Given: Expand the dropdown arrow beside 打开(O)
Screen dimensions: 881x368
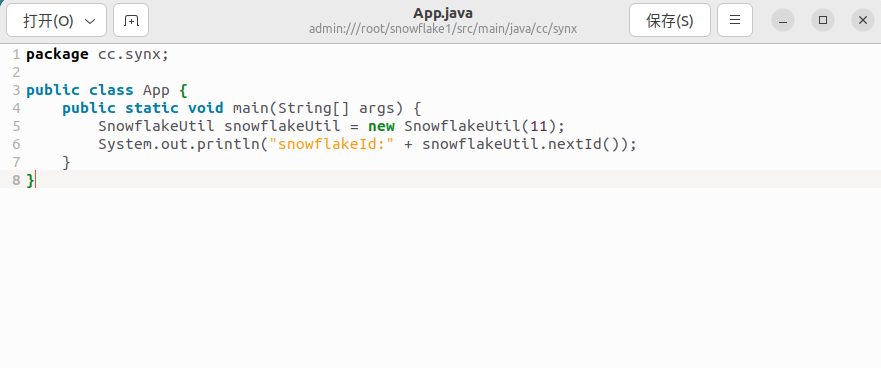Looking at the screenshot, I should click(x=90, y=21).
